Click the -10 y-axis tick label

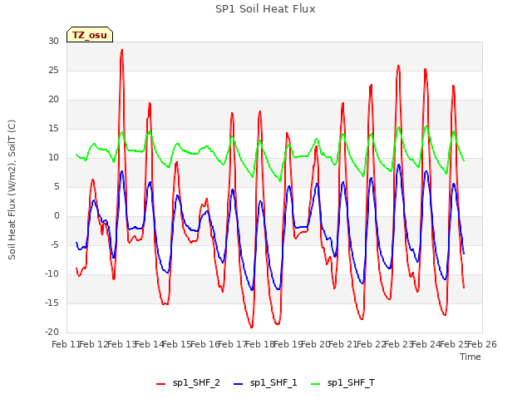52,273
